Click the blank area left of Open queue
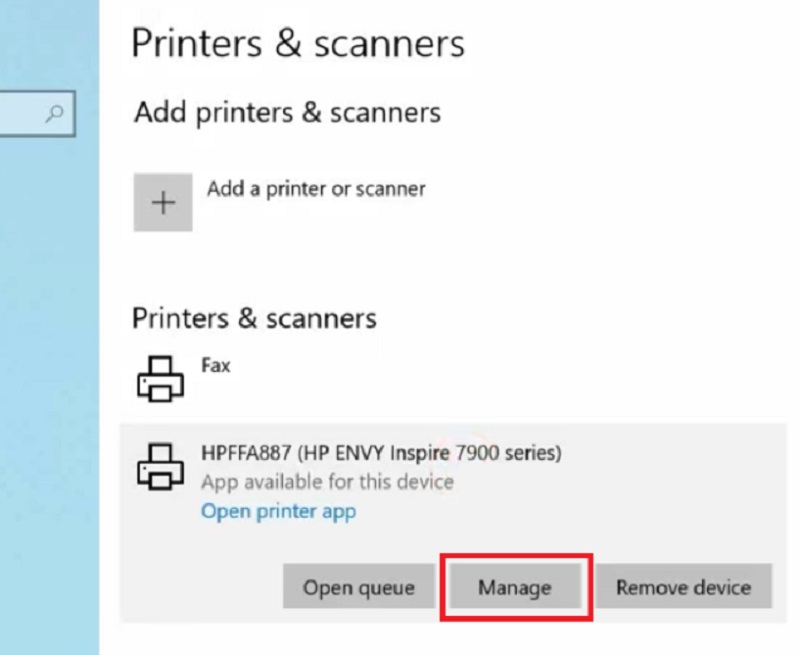Viewport: 800px width, 655px height. click(200, 587)
